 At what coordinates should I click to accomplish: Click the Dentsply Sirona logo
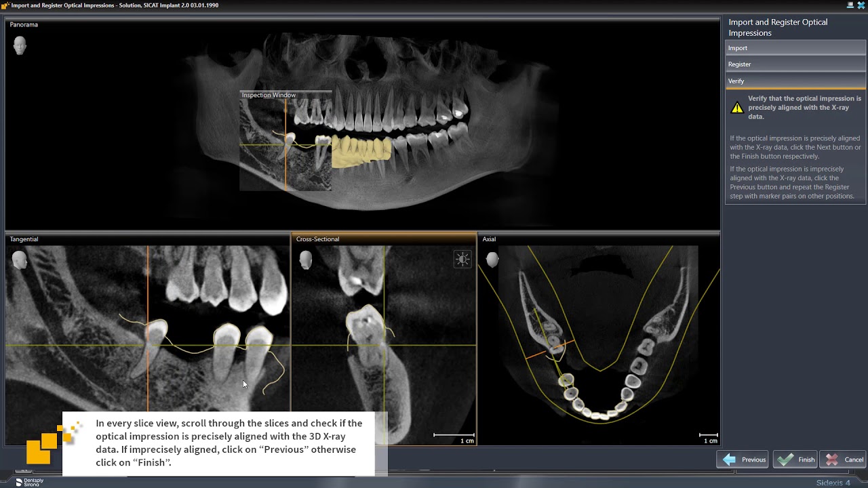coord(28,482)
